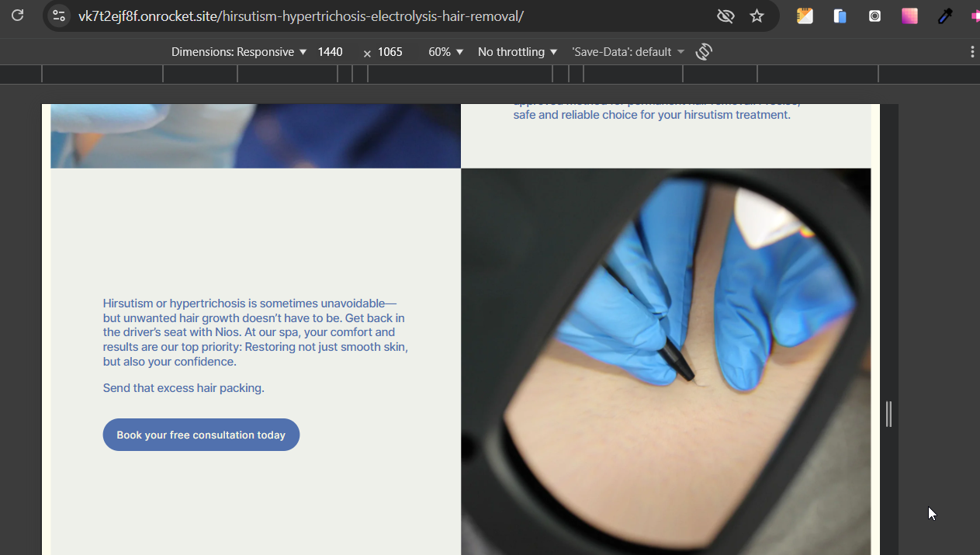Open the yellow notepad extension icon
Viewport: 980px width, 555px height.
pos(805,16)
